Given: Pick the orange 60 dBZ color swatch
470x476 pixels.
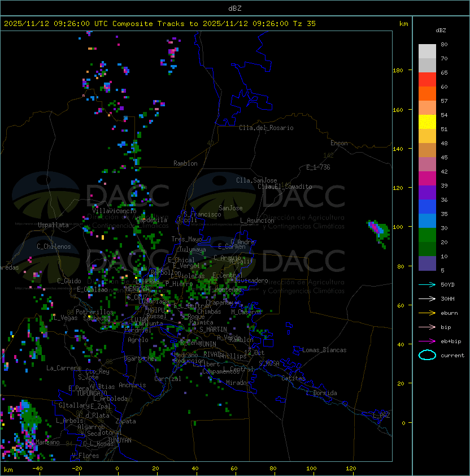Looking at the screenshot, I should tap(427, 93).
